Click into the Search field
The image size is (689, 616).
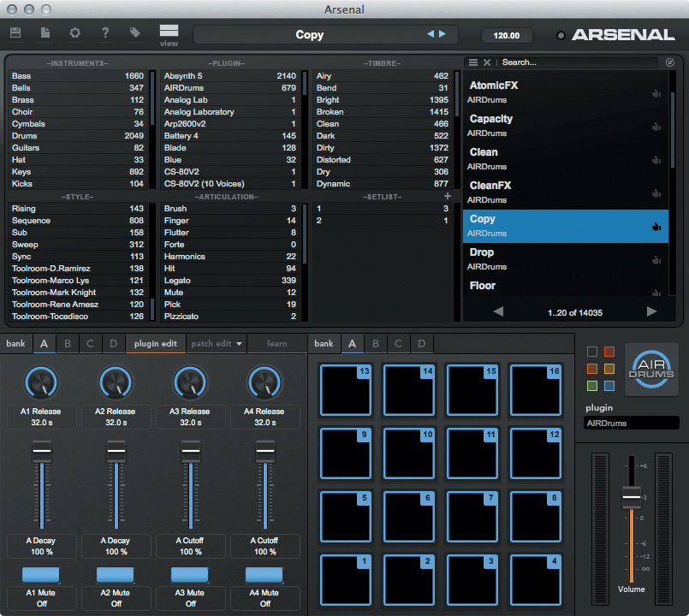(579, 62)
